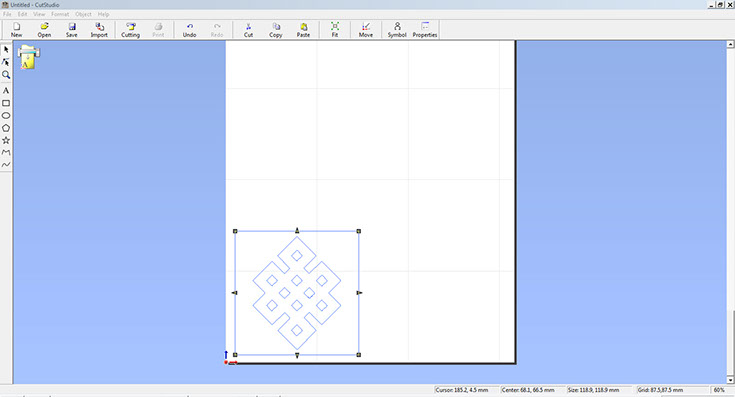Click the Center value in status bar

(528, 390)
